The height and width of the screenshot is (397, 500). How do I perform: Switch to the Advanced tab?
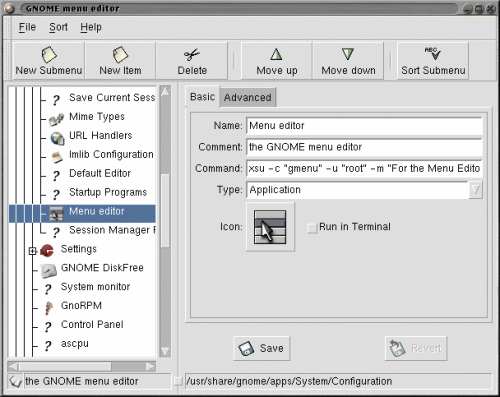click(x=247, y=97)
